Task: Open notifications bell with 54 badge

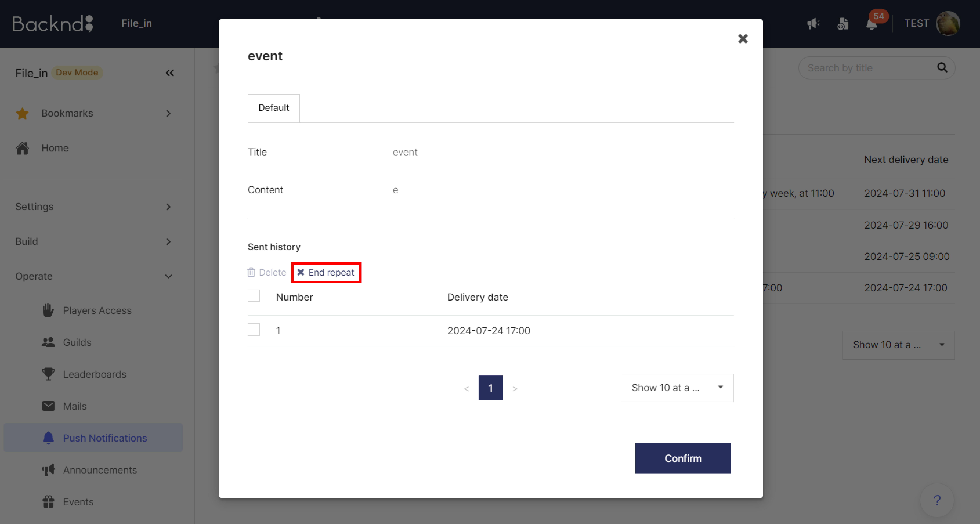Action: pyautogui.click(x=872, y=24)
